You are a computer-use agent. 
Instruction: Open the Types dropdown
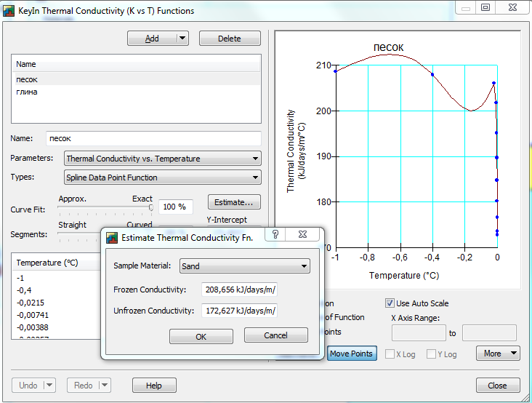[x=163, y=177]
